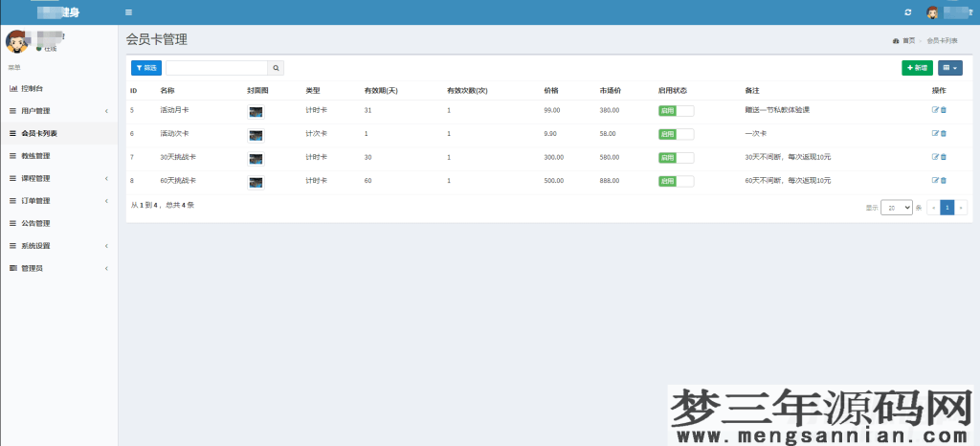This screenshot has height=446, width=980.
Task: Click the ID column header
Action: coord(133,91)
